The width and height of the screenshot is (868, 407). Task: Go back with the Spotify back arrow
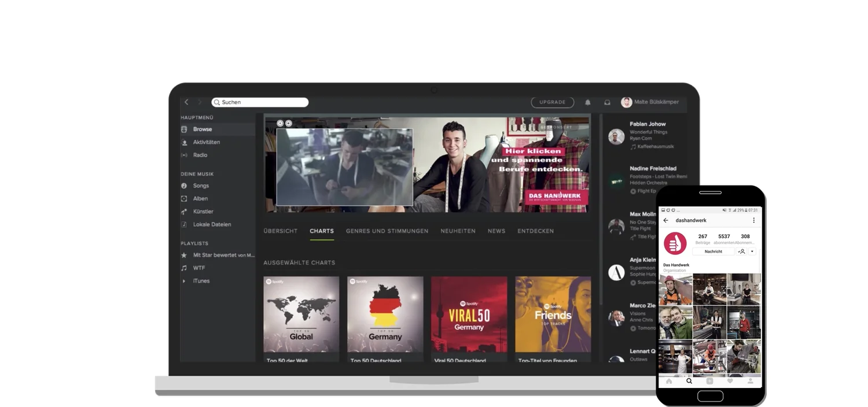point(186,102)
